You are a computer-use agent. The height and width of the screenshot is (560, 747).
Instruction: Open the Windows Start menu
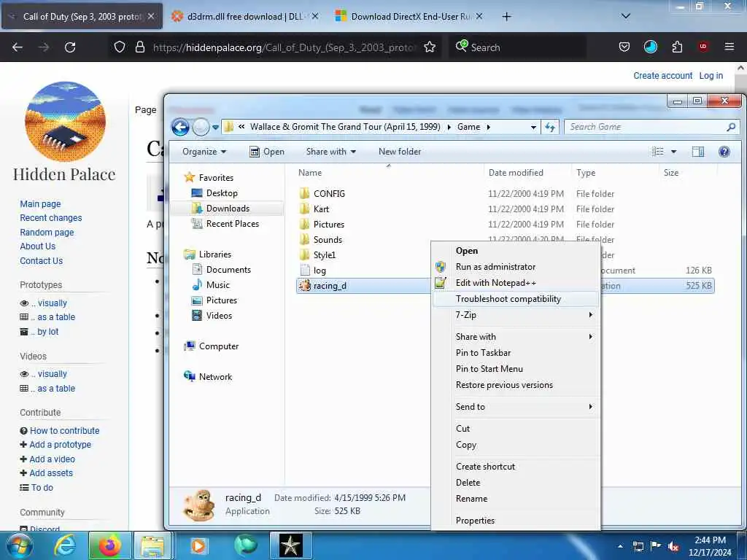coord(19,545)
